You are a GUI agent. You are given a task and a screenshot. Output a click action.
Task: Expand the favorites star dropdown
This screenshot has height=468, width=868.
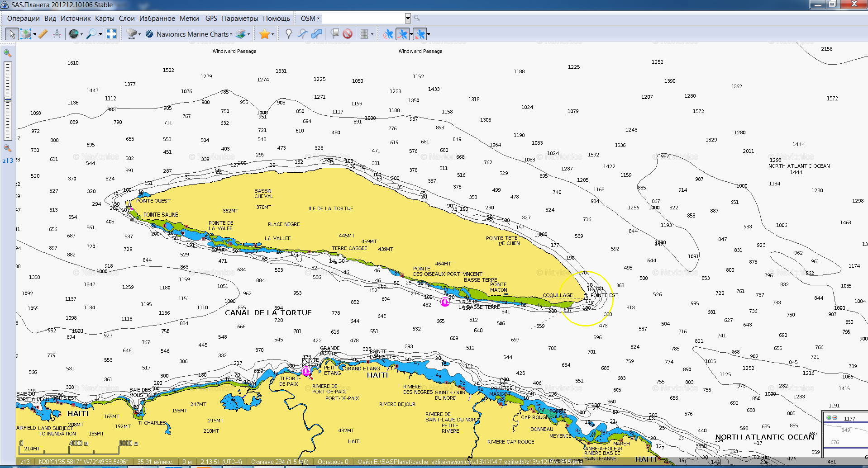272,34
